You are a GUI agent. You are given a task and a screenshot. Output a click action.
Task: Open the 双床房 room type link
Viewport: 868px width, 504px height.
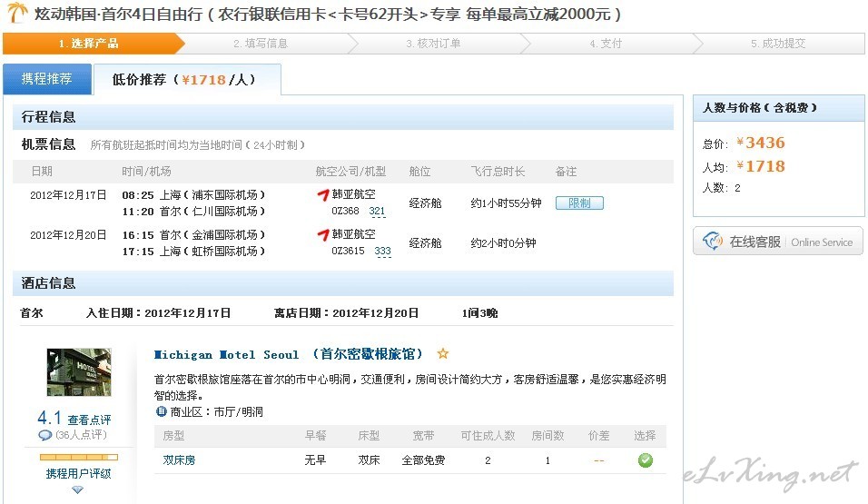click(179, 460)
